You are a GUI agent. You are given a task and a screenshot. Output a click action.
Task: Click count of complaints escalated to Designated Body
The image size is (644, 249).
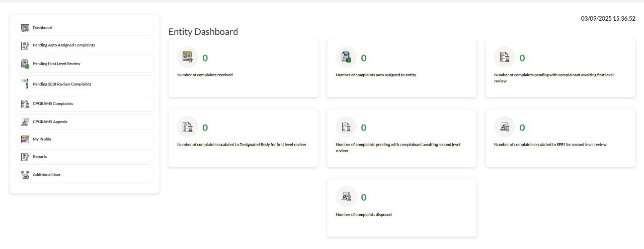coord(205,128)
